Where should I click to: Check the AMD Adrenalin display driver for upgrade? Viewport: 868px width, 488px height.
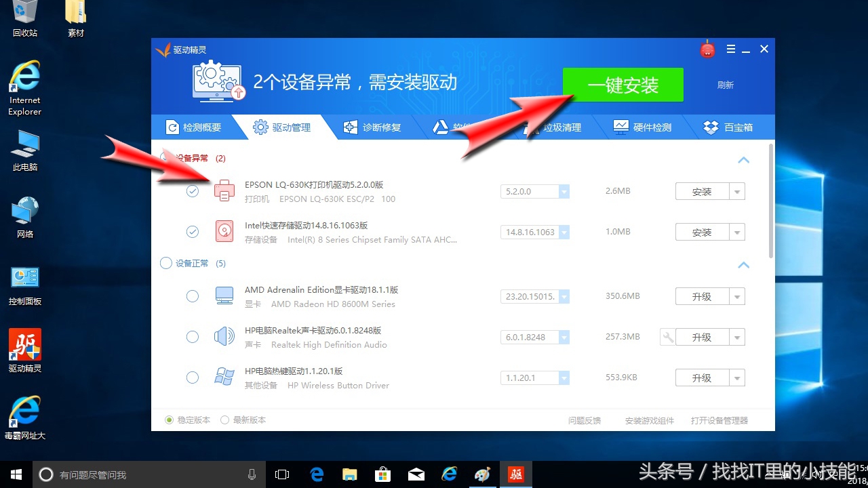(193, 296)
